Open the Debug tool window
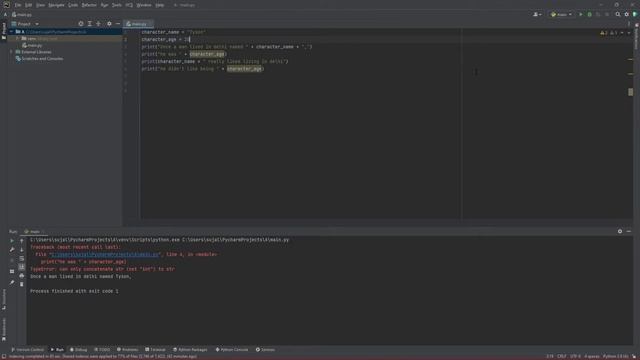Viewport: 640px width, 360px height. pos(79,349)
